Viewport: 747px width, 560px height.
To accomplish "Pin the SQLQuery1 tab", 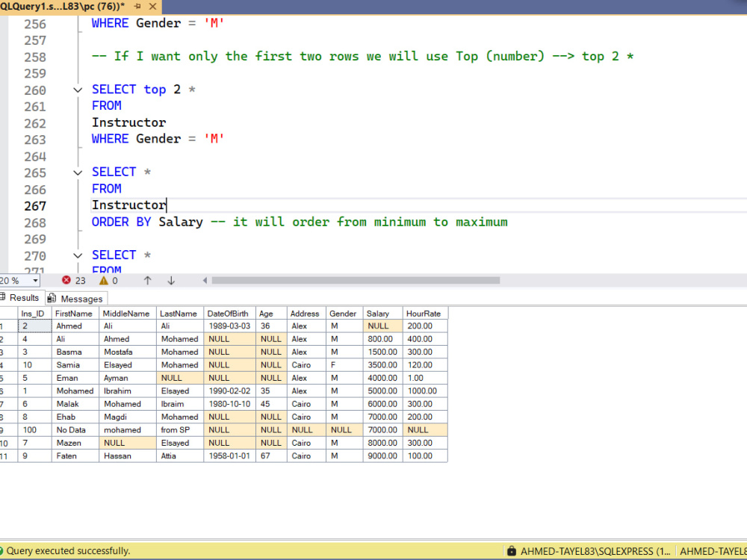I will point(137,6).
